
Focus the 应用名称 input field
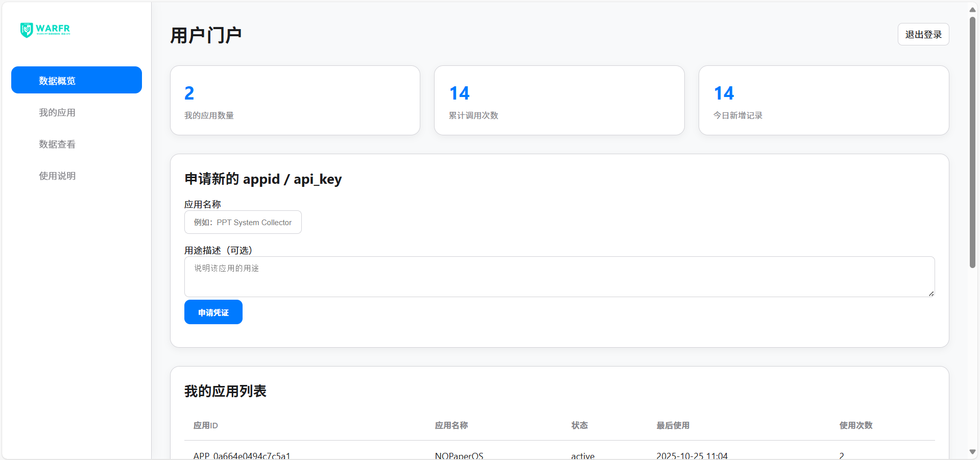pyautogui.click(x=243, y=223)
